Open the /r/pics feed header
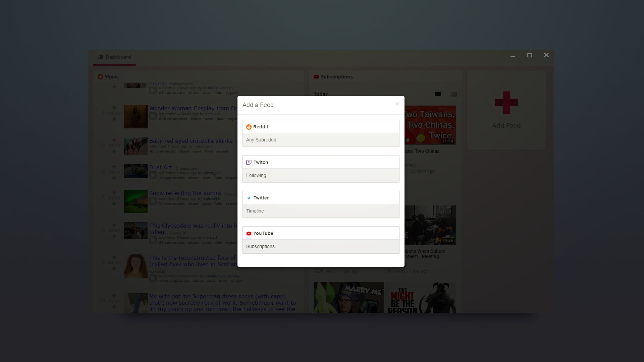Screen dimensions: 644x362 click(111, 77)
